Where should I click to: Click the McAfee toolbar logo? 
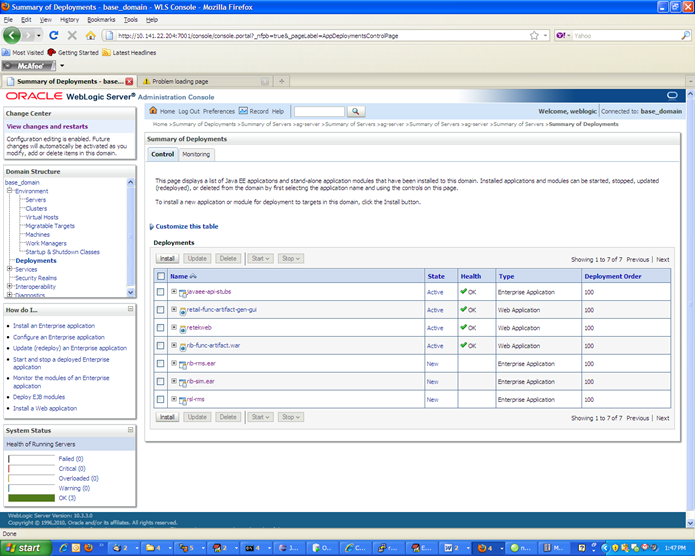[29, 66]
